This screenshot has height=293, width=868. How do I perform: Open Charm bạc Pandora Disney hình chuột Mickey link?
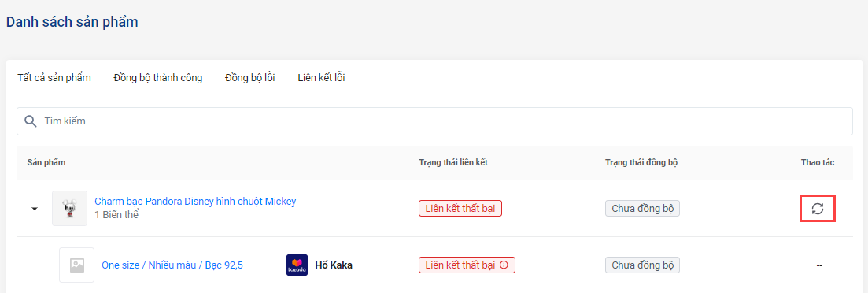coord(195,201)
